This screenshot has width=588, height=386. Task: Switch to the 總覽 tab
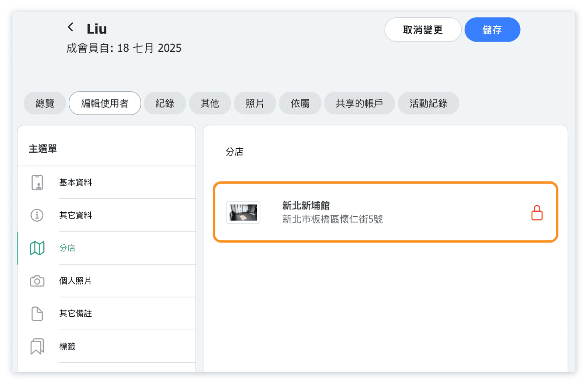tap(45, 104)
